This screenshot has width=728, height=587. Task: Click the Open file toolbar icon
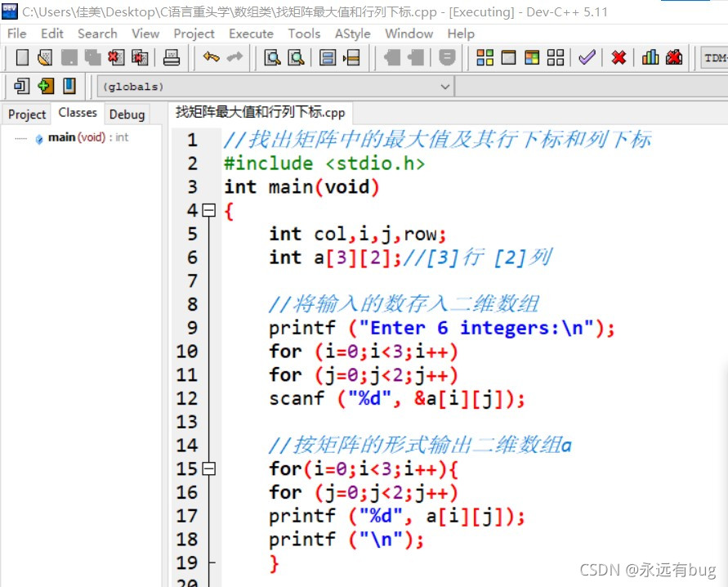point(45,57)
